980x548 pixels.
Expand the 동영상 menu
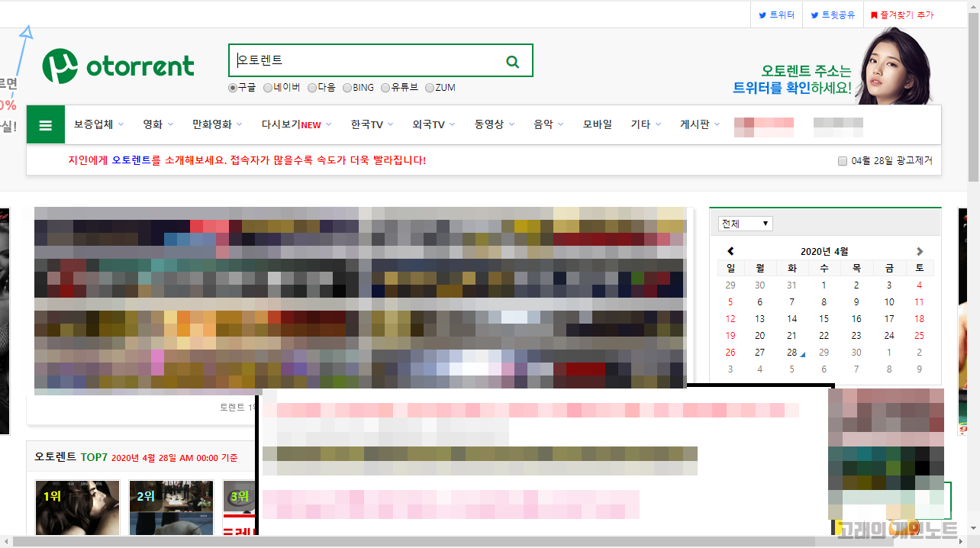[x=494, y=124]
